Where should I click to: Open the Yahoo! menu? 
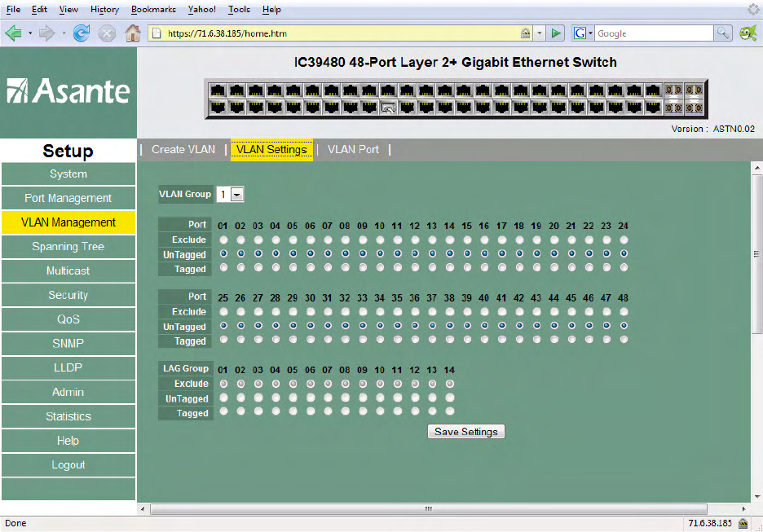click(202, 9)
